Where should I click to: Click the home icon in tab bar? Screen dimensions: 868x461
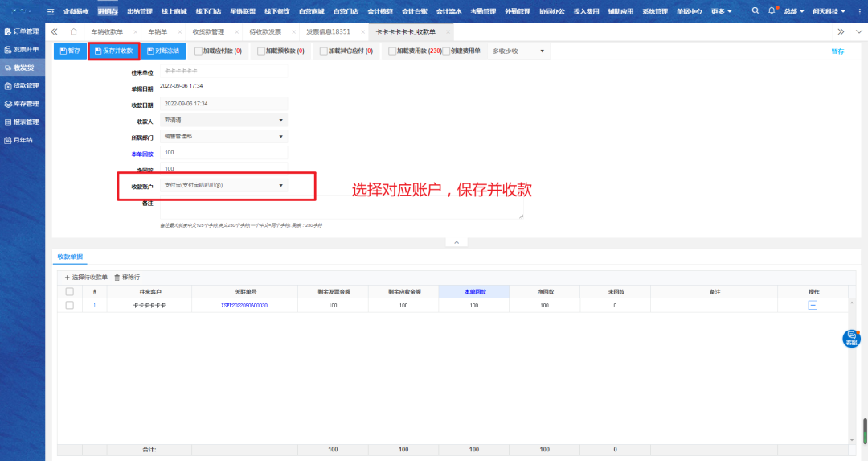(x=73, y=31)
